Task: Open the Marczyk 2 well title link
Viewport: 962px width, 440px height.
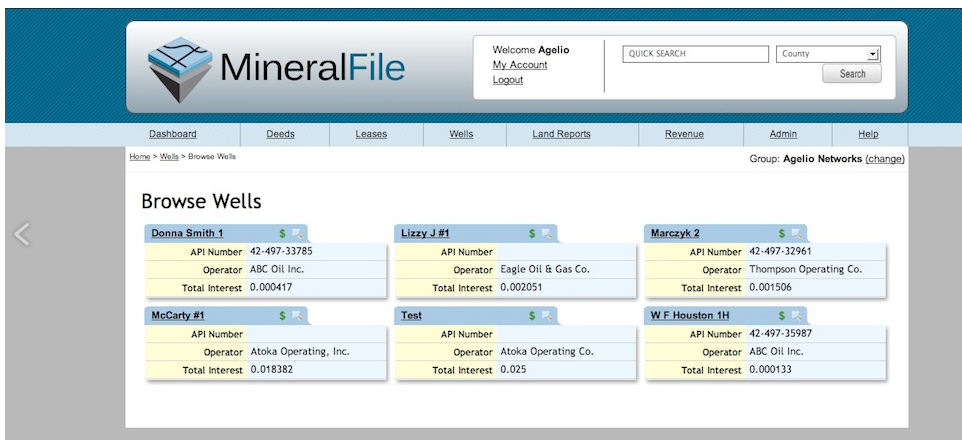Action: pyautogui.click(x=675, y=233)
